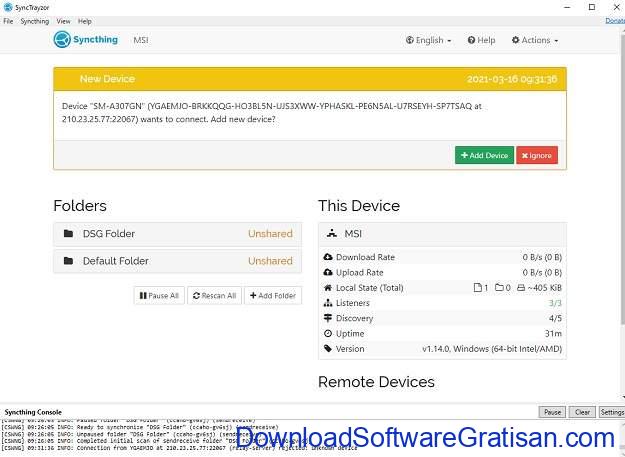The width and height of the screenshot is (625, 457).
Task: Expand the Default Folder row
Action: click(177, 261)
